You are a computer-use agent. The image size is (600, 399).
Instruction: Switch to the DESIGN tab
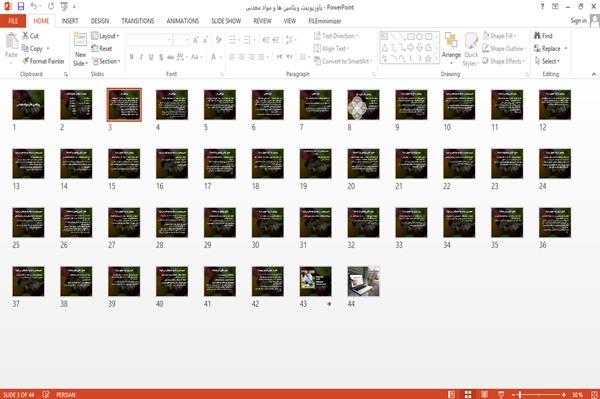click(100, 21)
